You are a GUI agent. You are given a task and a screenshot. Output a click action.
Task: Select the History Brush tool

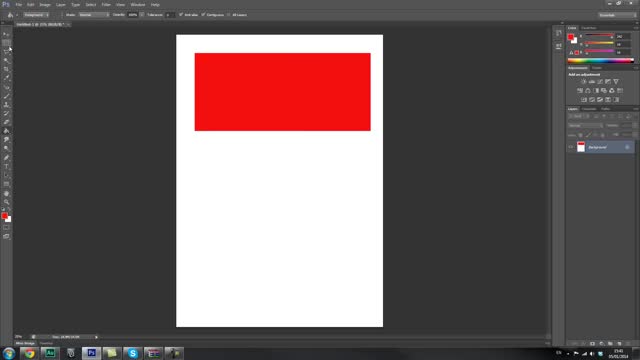point(6,113)
